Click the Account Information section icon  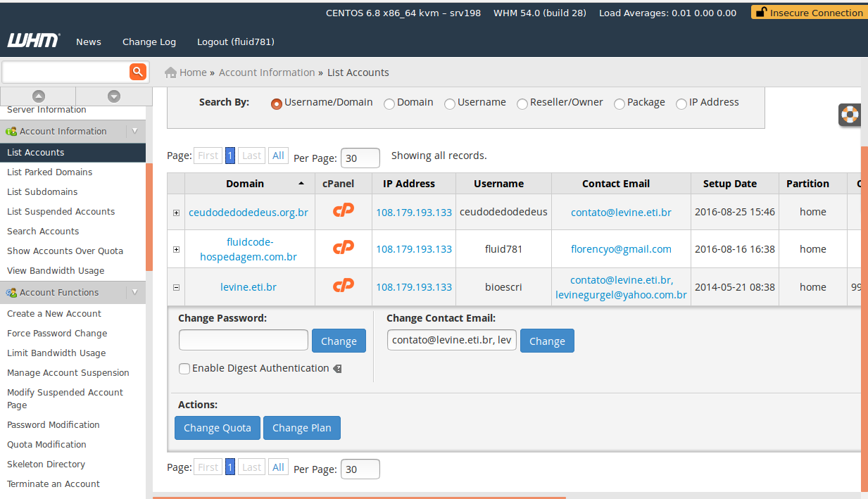click(11, 132)
